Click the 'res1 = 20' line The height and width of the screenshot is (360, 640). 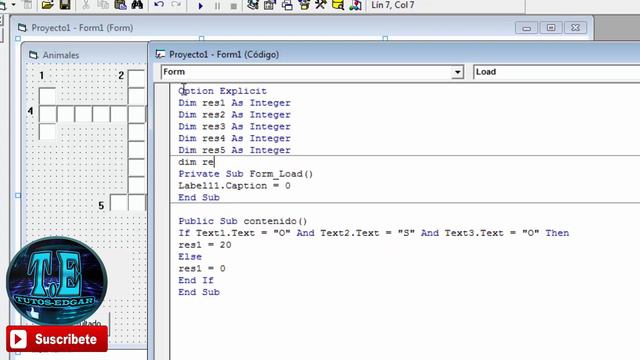(x=205, y=245)
